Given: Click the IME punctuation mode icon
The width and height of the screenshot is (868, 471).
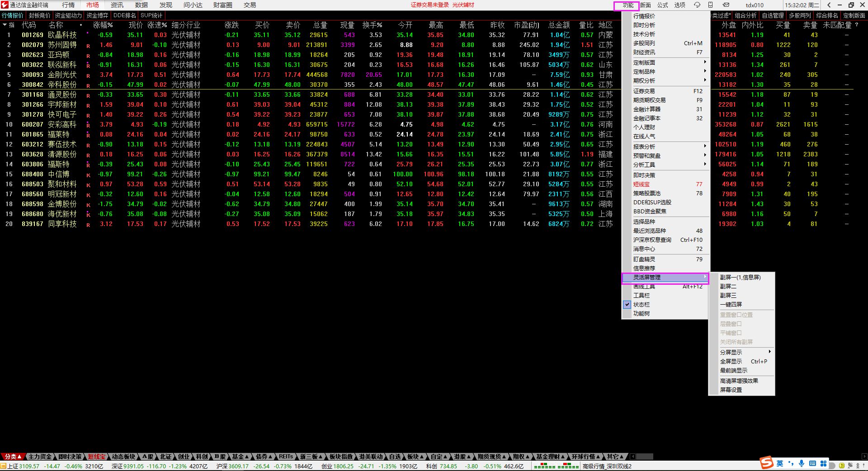Looking at the screenshot, I should (791, 463).
